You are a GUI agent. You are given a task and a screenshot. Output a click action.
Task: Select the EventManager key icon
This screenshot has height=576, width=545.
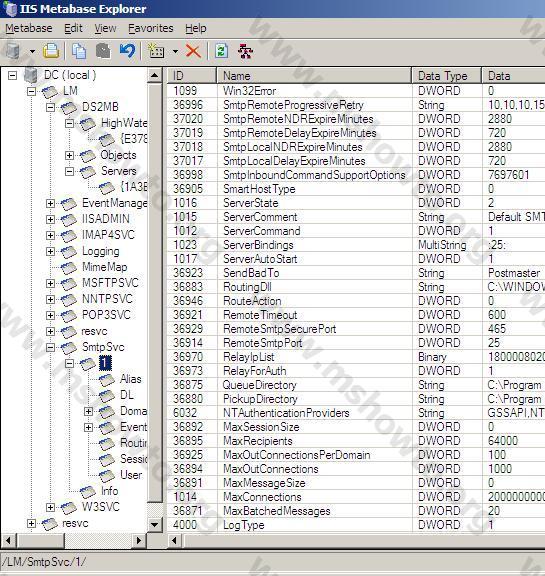69,204
